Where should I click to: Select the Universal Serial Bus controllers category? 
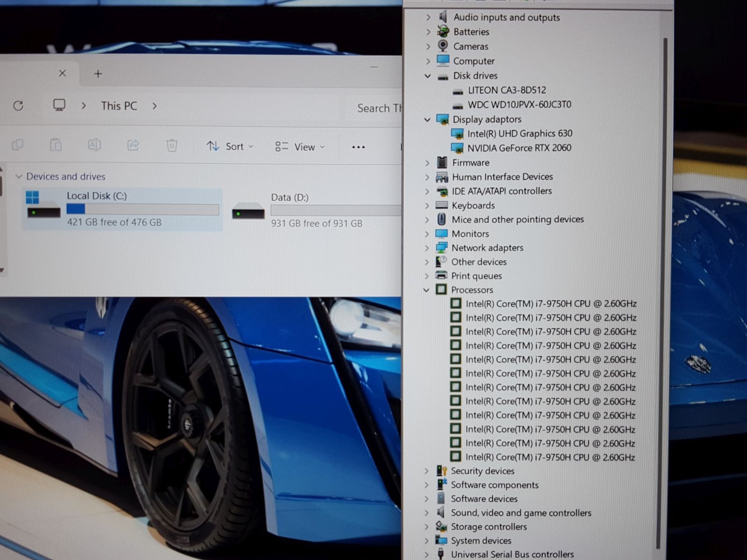pos(512,554)
